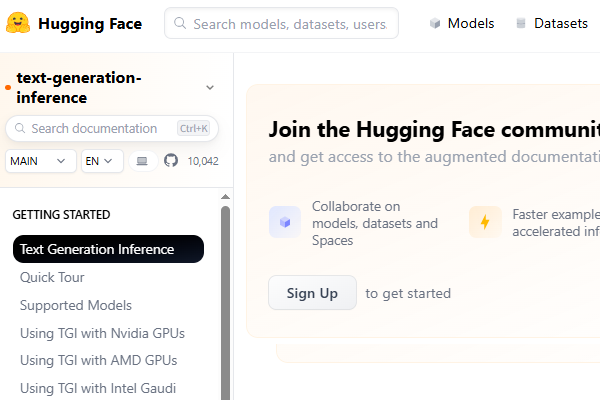Open the GitHub repository icon
This screenshot has width=600, height=400.
(171, 161)
